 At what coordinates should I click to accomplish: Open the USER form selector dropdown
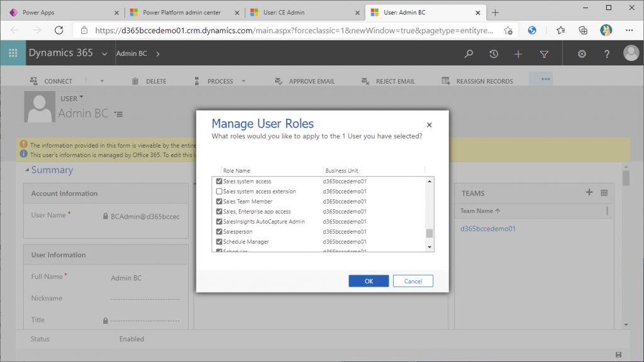[x=72, y=98]
